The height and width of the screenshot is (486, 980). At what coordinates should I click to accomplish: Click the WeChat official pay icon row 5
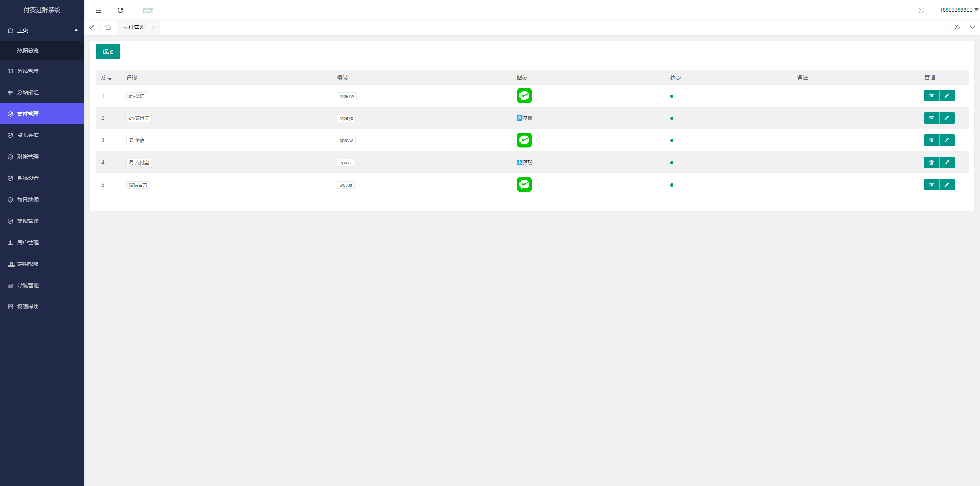tap(524, 184)
